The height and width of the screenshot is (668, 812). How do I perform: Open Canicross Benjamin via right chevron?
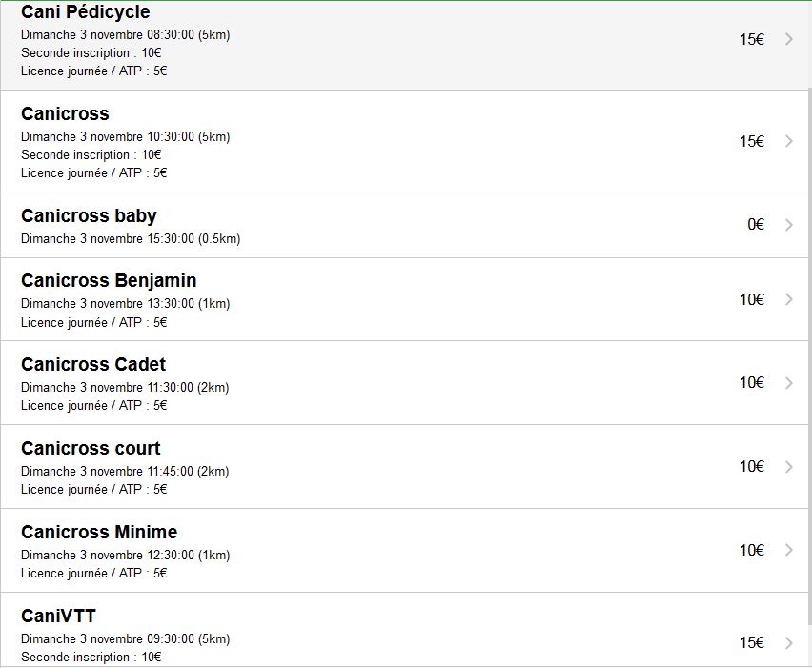click(x=789, y=299)
